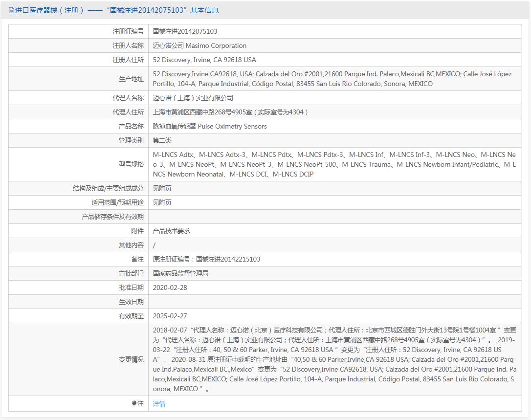Click the document icon beside 进口医疗器械 title
Viewport: 531px width, 420px height.
coord(12,10)
